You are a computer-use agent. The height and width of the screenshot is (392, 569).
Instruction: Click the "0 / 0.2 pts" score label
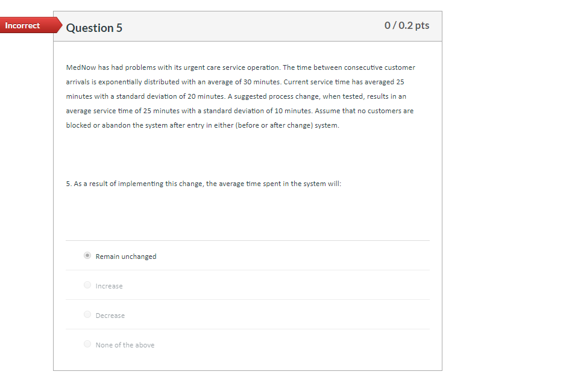tap(407, 25)
